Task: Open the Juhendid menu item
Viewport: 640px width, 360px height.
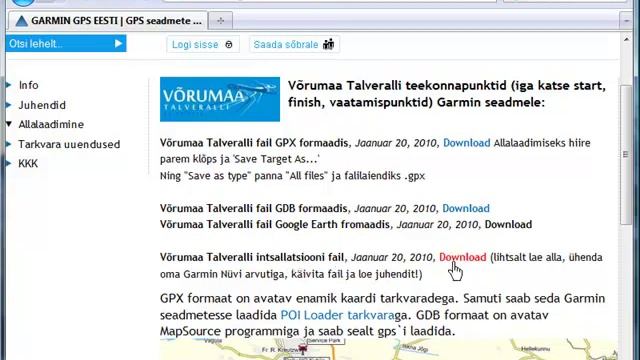Action: click(42, 105)
